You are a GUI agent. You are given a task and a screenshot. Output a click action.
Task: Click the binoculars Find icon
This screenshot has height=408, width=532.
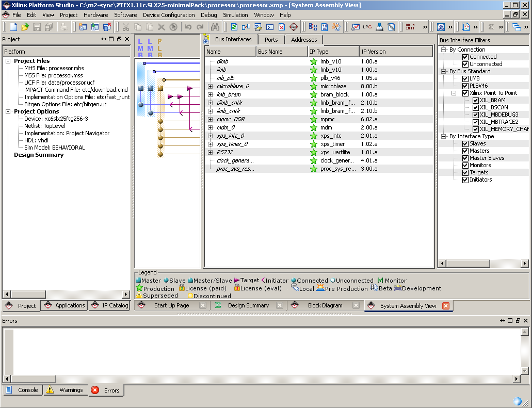coord(215,27)
